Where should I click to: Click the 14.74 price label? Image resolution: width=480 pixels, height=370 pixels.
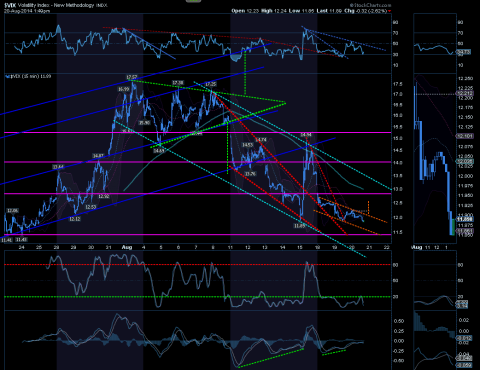click(x=261, y=140)
